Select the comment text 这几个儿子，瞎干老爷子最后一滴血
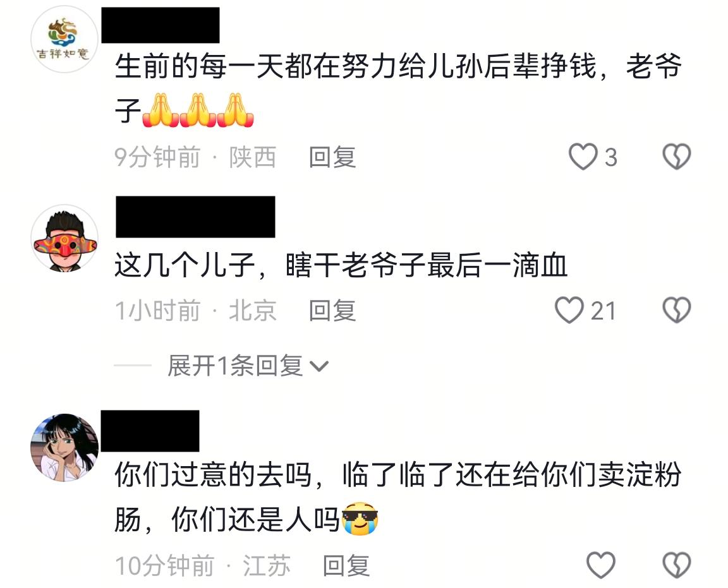728x588 pixels. click(x=341, y=265)
